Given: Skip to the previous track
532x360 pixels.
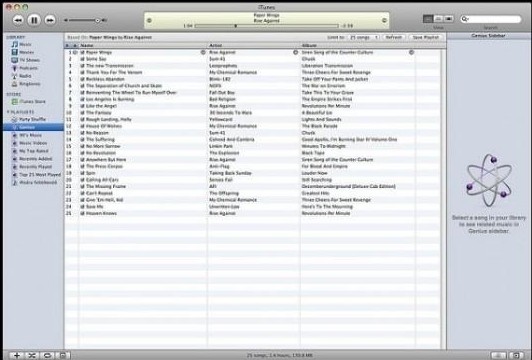Looking at the screenshot, I should (18, 20).
